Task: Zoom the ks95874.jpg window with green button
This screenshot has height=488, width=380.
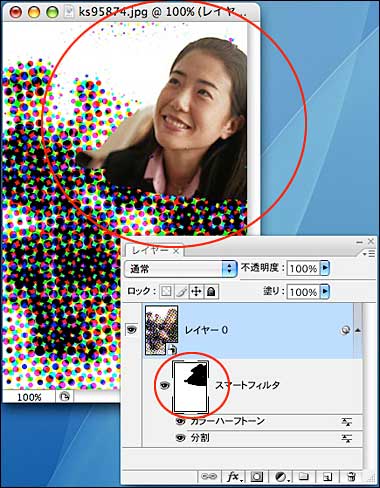Action: pyautogui.click(x=52, y=12)
